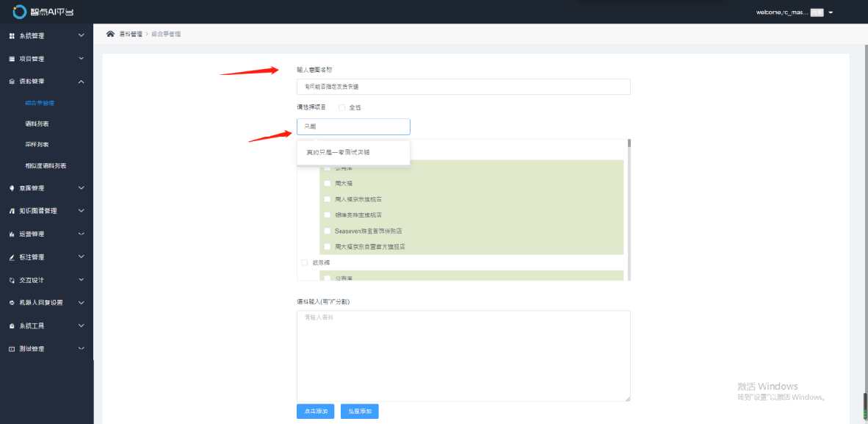Expand the 运营管理 menu chevron
Image resolution: width=868 pixels, height=424 pixels.
click(x=82, y=234)
